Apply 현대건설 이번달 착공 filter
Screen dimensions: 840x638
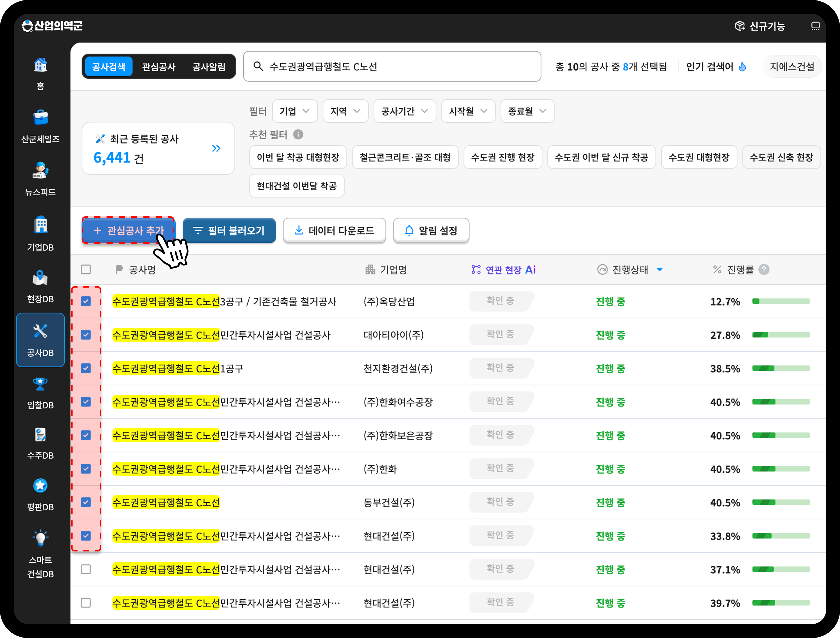(x=297, y=186)
